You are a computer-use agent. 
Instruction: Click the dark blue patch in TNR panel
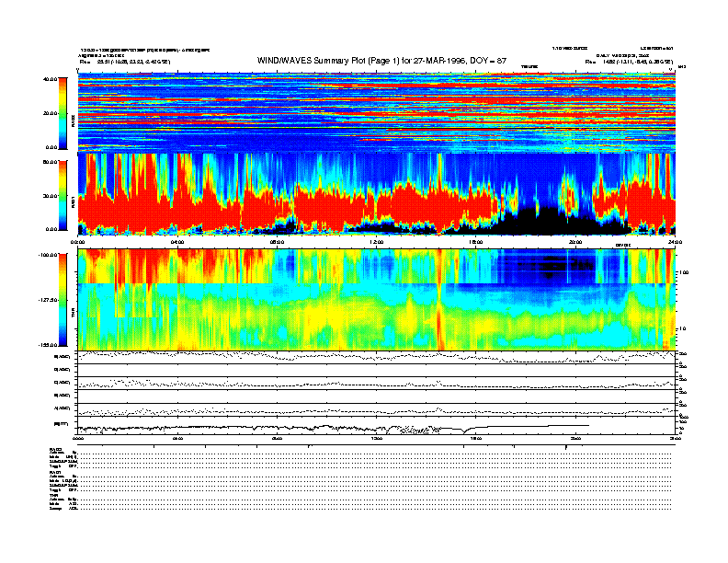[542, 267]
